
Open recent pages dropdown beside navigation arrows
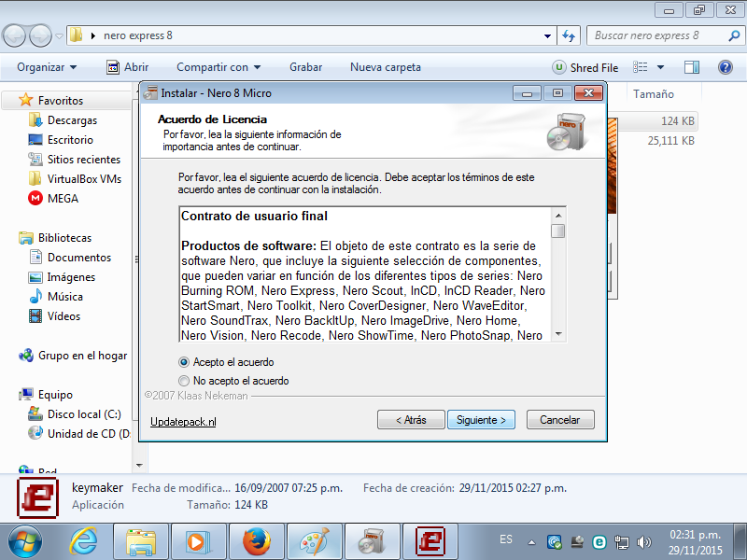coord(59,36)
